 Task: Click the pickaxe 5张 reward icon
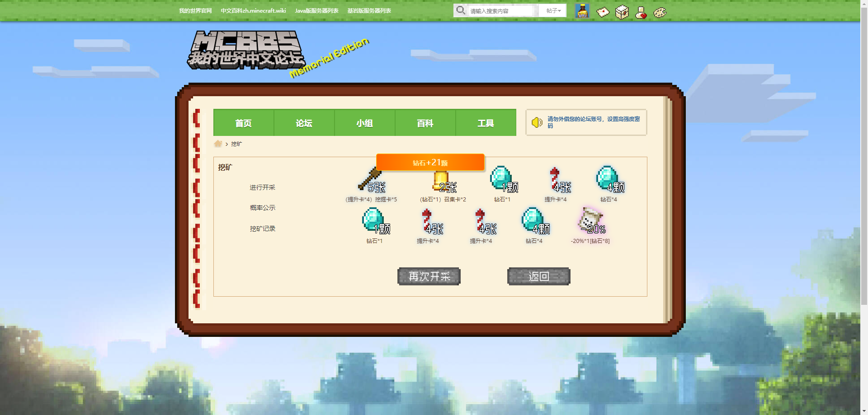click(x=371, y=179)
